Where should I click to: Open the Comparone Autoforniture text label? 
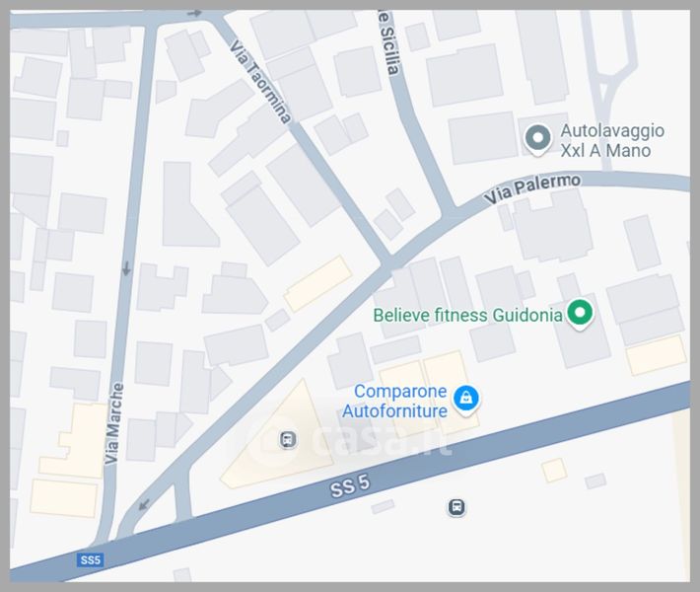tap(394, 401)
